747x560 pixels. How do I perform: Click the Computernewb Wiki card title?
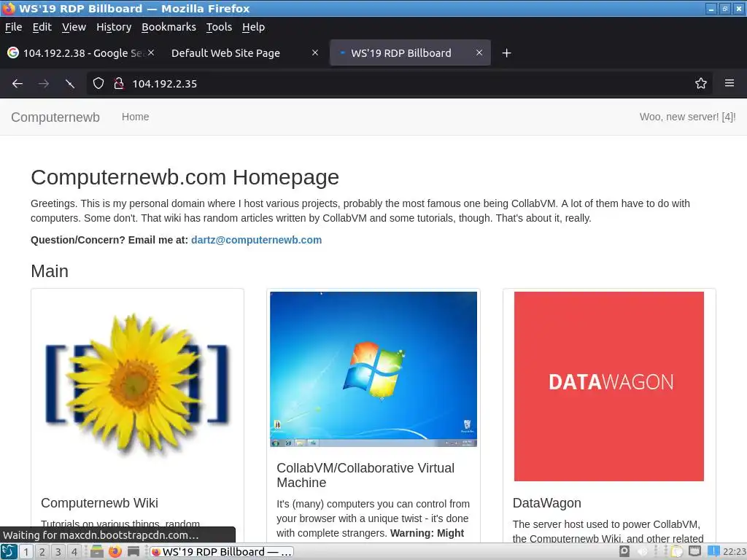(99, 503)
